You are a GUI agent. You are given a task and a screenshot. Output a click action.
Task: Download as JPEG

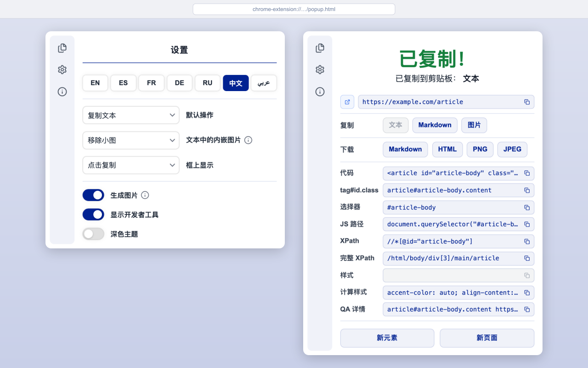click(512, 149)
